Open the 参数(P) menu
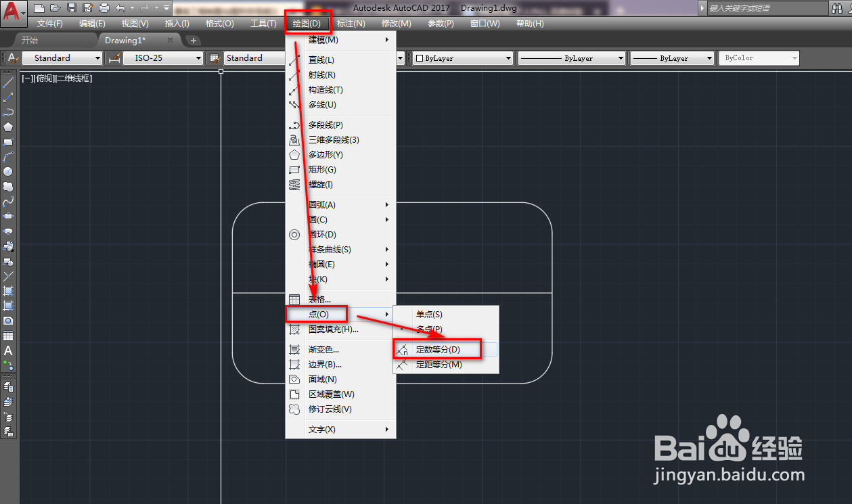This screenshot has height=504, width=852. pyautogui.click(x=441, y=23)
